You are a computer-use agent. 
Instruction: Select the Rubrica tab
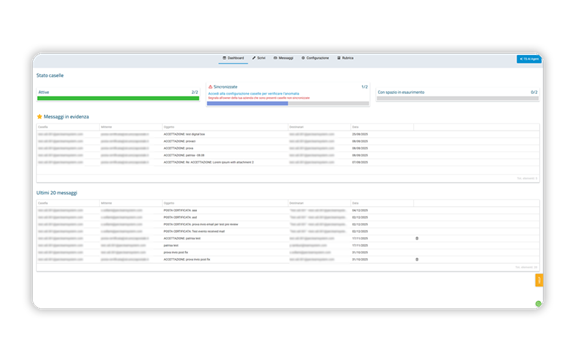click(x=345, y=58)
